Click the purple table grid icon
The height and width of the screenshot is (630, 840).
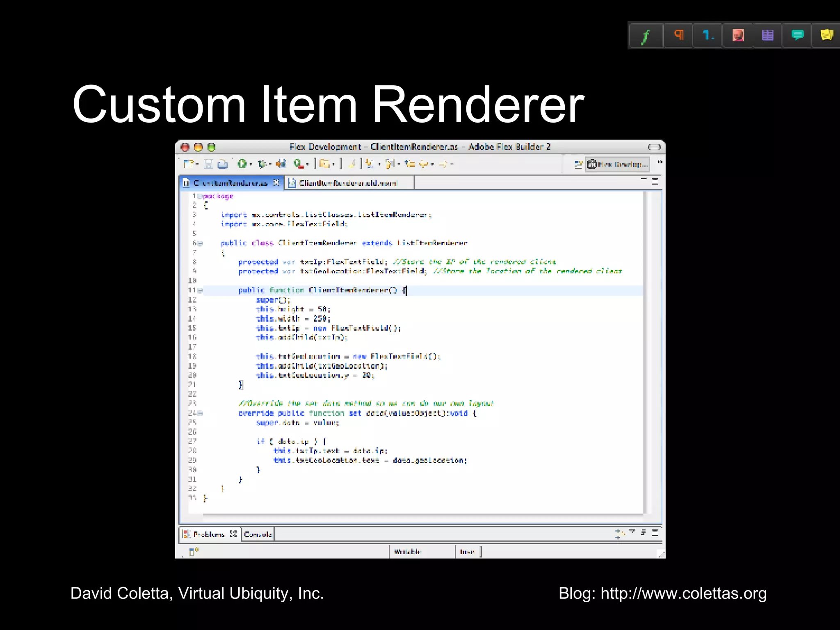point(767,35)
